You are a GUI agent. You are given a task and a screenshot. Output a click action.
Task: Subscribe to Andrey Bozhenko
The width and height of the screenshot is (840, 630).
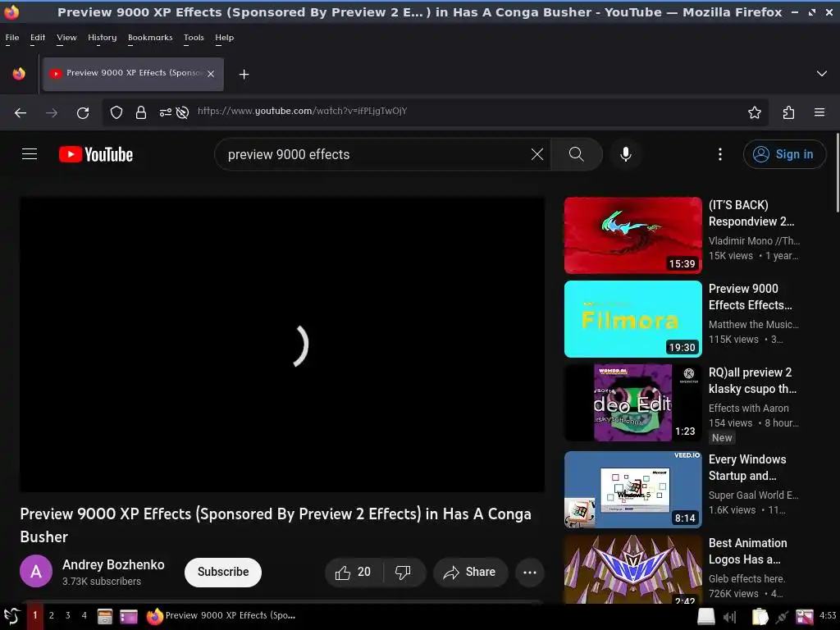[223, 572]
